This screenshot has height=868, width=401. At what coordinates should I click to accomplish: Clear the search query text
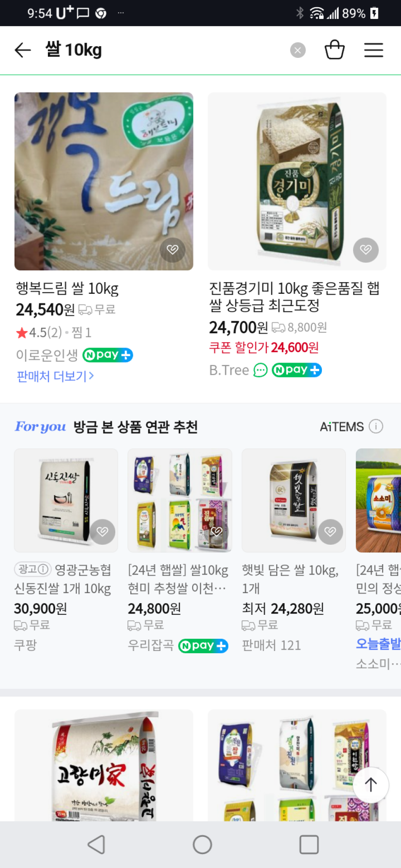pyautogui.click(x=297, y=50)
